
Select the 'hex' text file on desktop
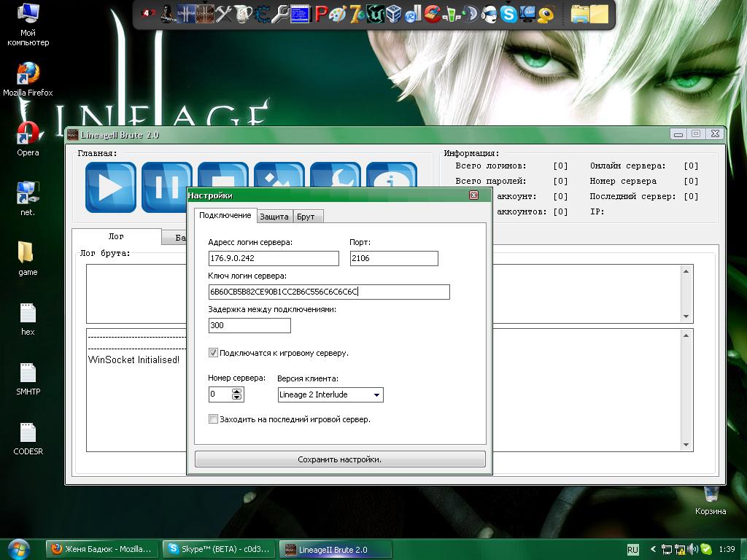[x=28, y=319]
